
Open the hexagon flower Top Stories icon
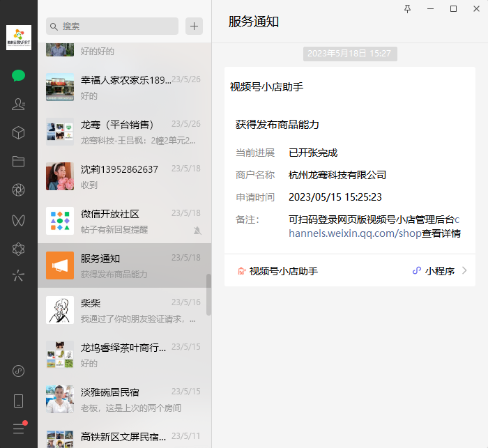pos(18,249)
